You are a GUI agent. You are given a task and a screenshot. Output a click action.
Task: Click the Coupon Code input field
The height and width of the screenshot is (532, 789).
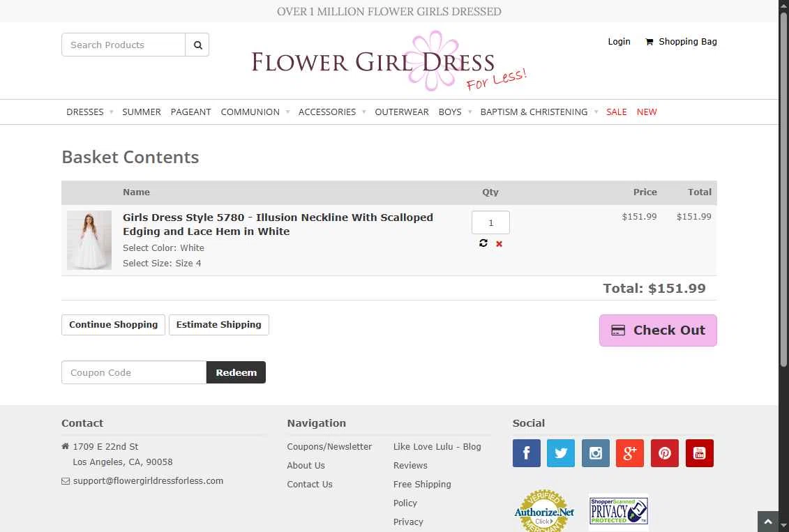click(x=134, y=372)
